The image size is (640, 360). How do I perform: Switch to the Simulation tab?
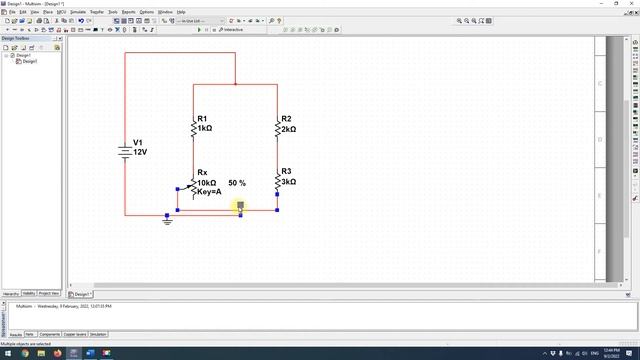pyautogui.click(x=98, y=335)
